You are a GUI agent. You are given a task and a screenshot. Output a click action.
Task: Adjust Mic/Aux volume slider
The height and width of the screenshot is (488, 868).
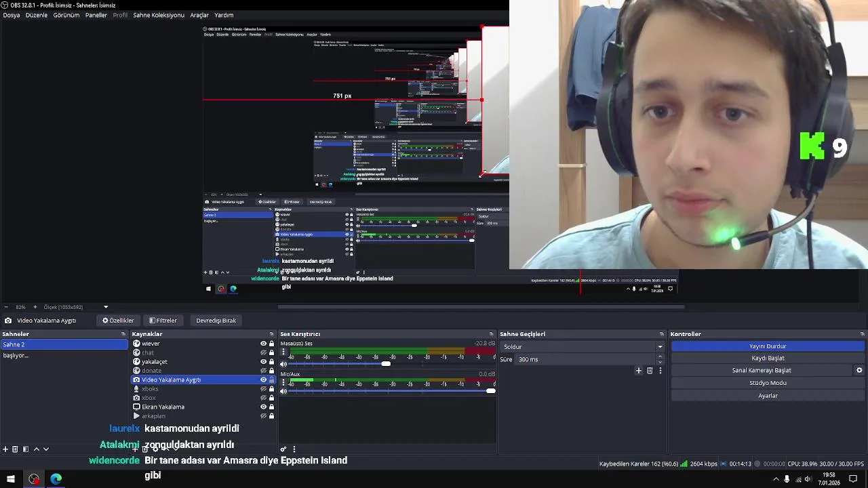click(x=490, y=391)
